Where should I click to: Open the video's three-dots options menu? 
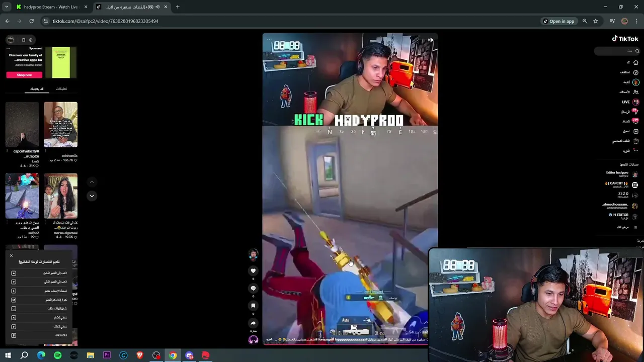(x=269, y=40)
